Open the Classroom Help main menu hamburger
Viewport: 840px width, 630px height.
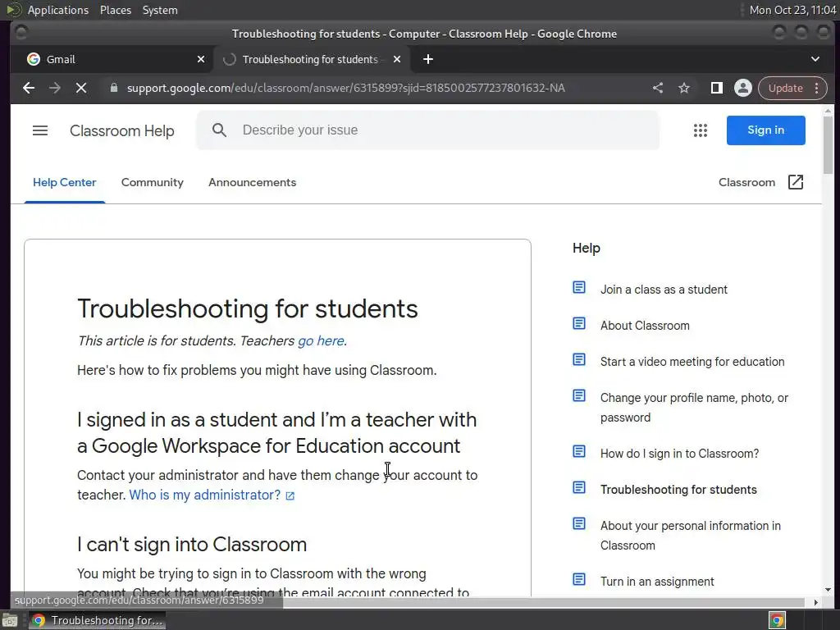pos(40,130)
